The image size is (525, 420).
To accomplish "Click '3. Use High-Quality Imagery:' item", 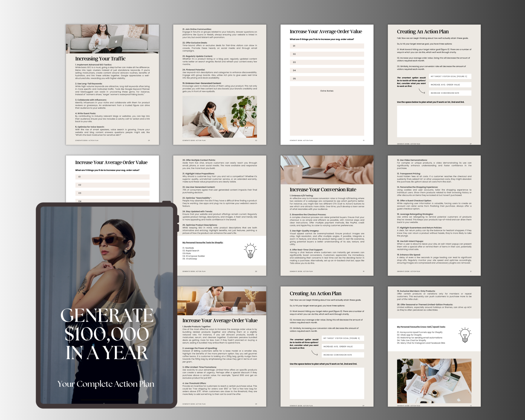I will coord(304,231).
